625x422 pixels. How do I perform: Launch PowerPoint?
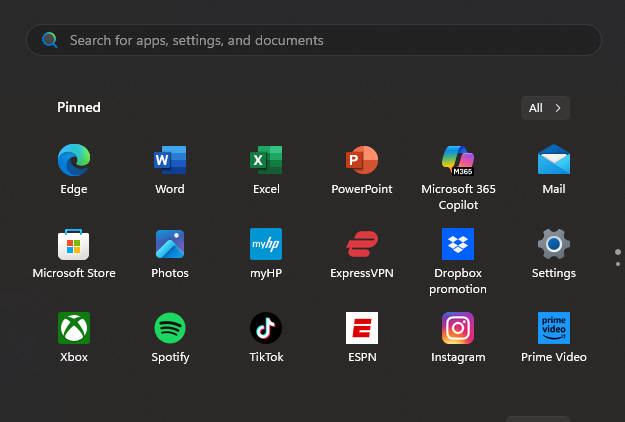click(362, 170)
